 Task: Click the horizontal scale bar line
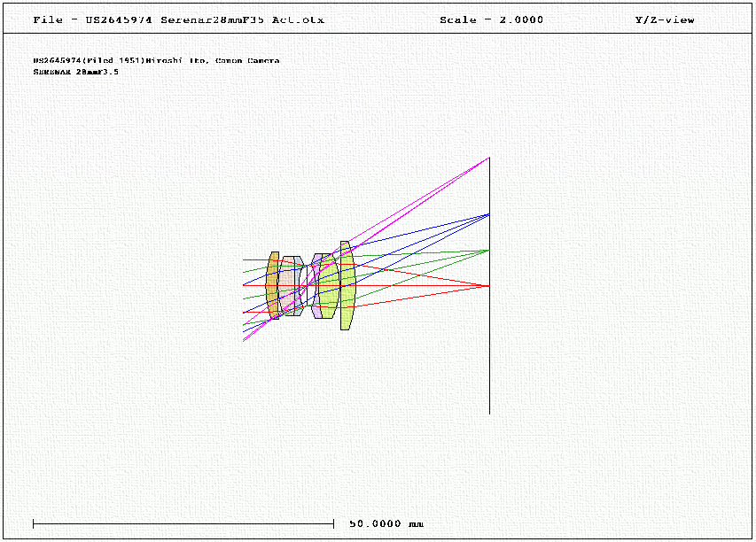(183, 523)
